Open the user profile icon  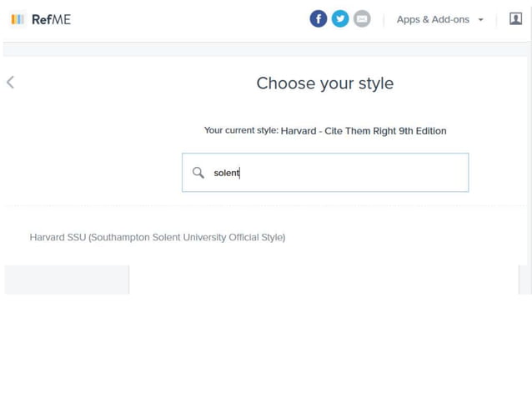coord(515,19)
